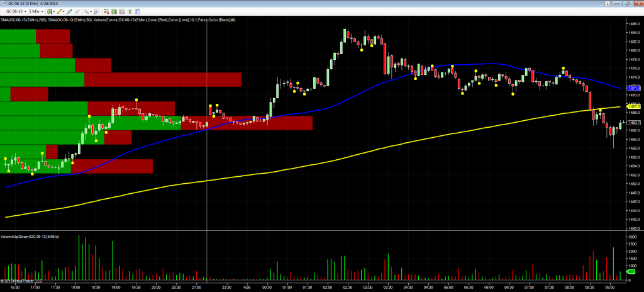Click the green 887 volume marker
644x292 pixels.
click(631, 272)
